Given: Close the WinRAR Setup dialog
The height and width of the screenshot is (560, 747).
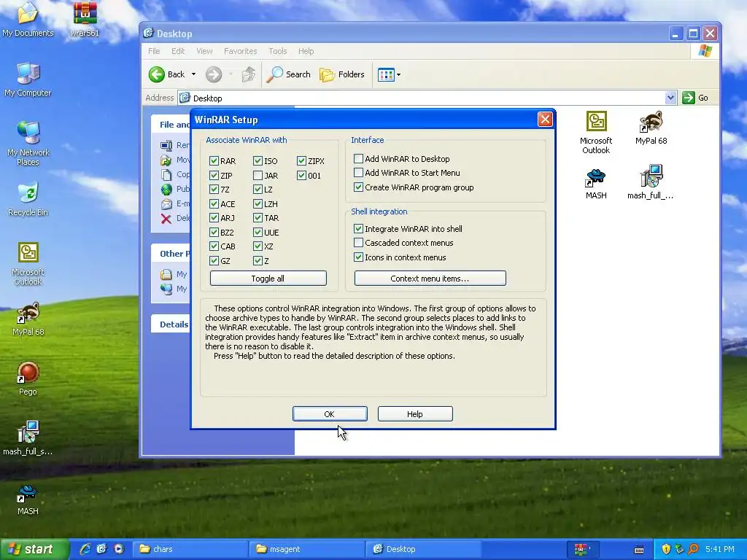Looking at the screenshot, I should coord(545,119).
